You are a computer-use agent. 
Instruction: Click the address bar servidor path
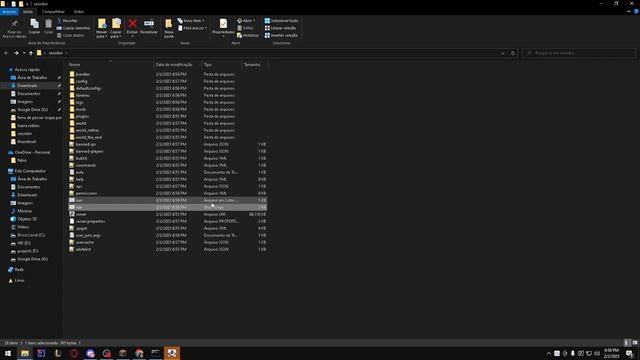coord(56,53)
